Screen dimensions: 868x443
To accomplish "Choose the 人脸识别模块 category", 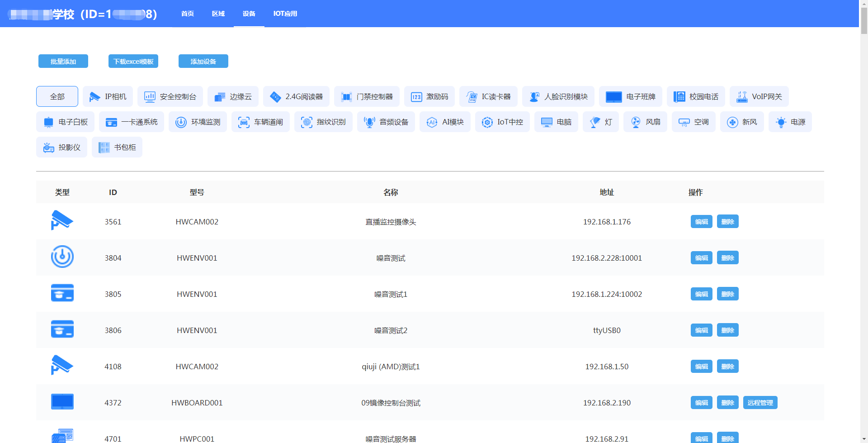I will click(560, 97).
